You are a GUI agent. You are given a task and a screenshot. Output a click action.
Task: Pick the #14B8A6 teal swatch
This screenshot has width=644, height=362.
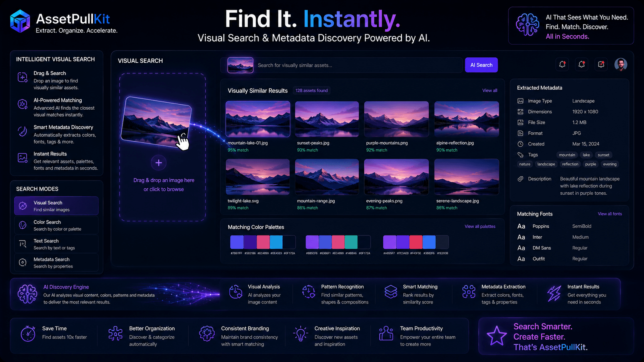[x=351, y=242]
